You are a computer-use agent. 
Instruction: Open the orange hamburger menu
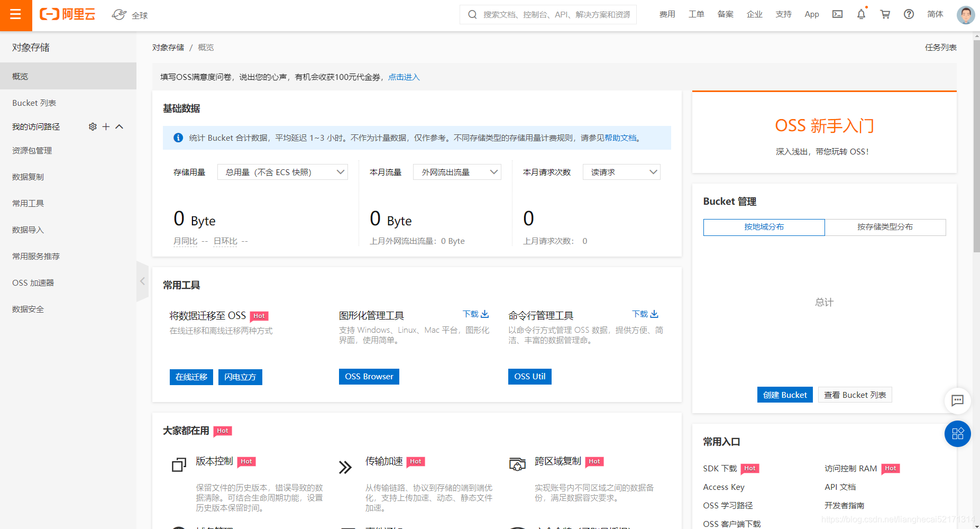coord(16,15)
